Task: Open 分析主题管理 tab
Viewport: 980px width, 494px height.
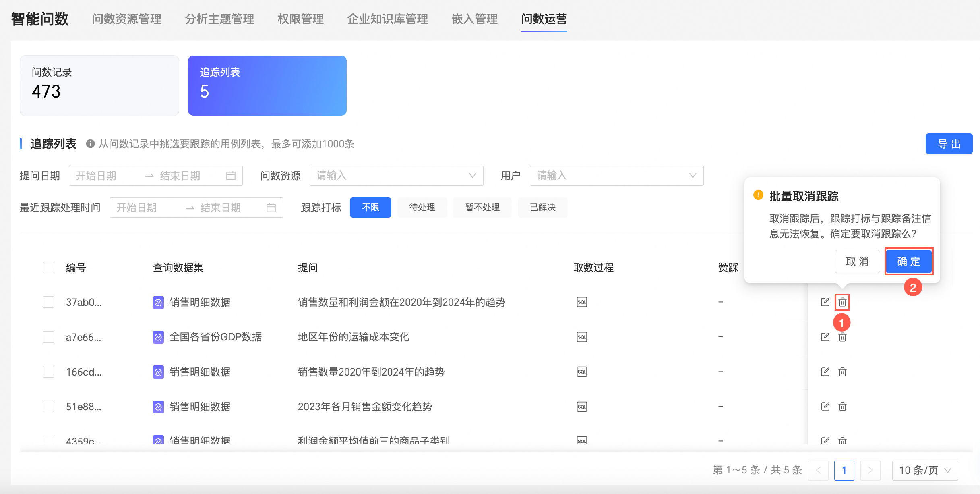Action: point(220,19)
